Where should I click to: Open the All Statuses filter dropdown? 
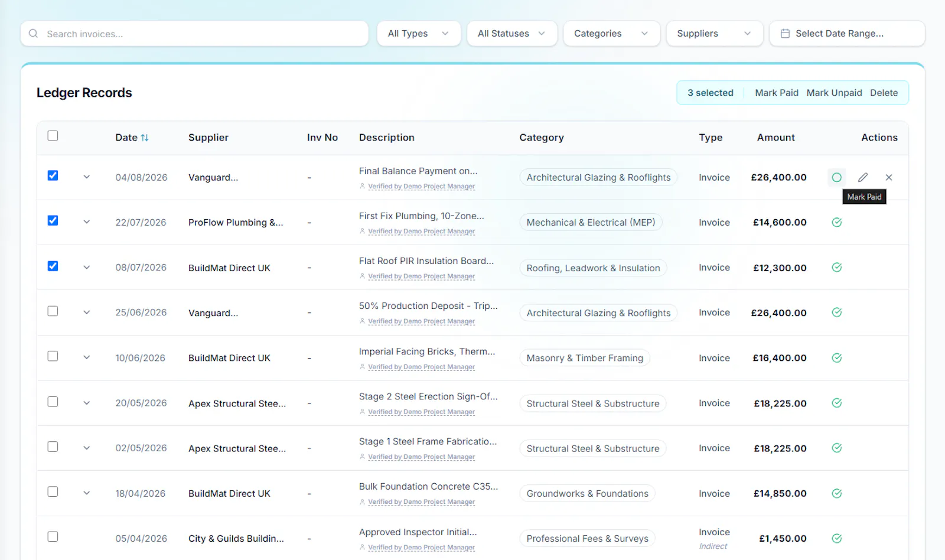pos(511,34)
